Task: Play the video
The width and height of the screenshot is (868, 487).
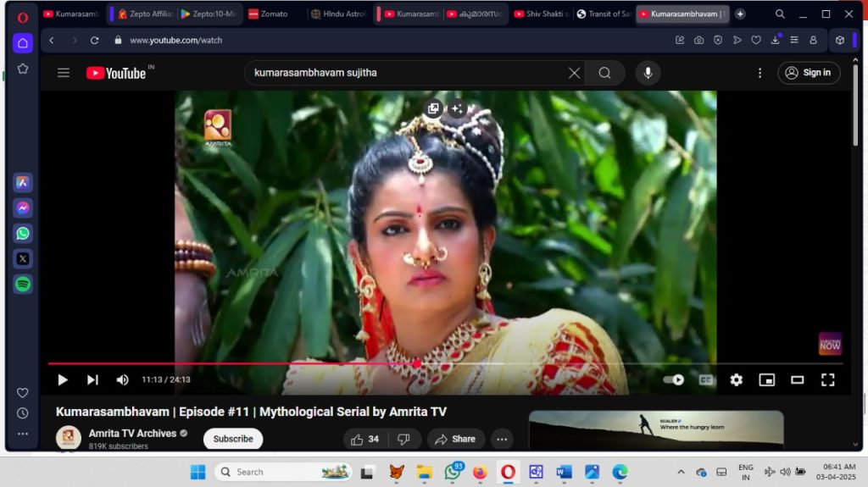Action: pyautogui.click(x=63, y=379)
